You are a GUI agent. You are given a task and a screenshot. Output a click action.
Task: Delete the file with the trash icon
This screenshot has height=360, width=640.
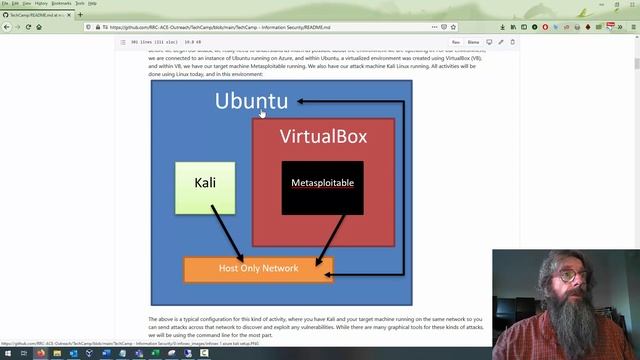(513, 42)
